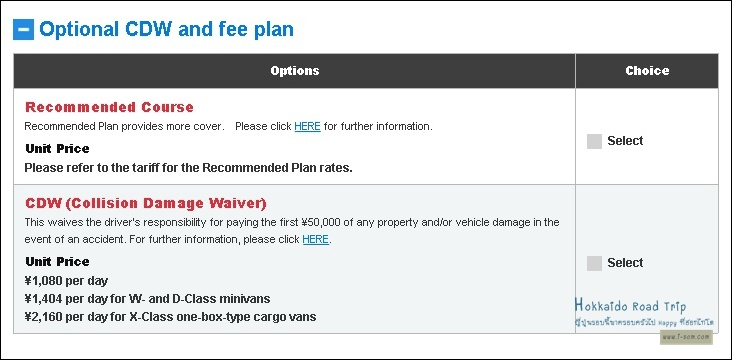Click the Select label in the CDW row
Viewport: 732px width, 360px height.
625,262
